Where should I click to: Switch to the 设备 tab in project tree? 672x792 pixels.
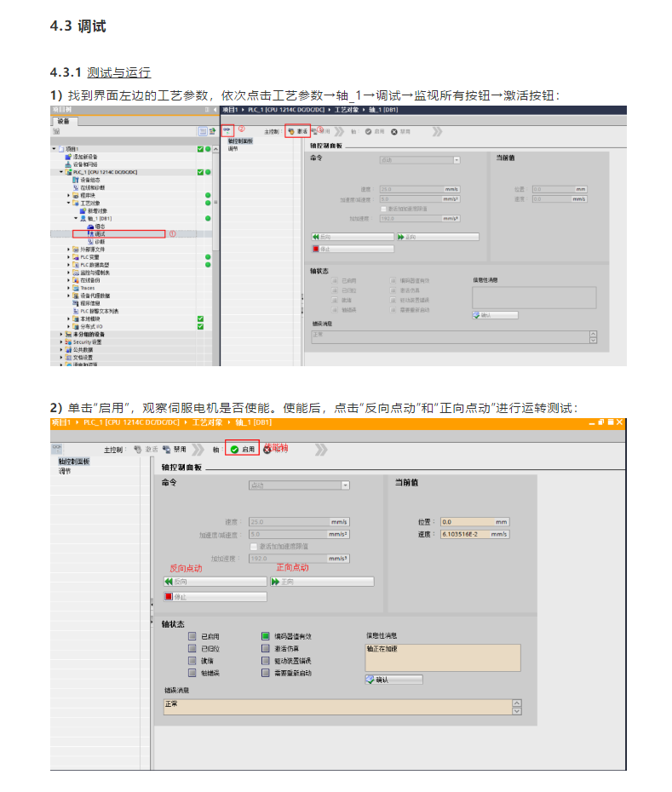pyautogui.click(x=62, y=121)
